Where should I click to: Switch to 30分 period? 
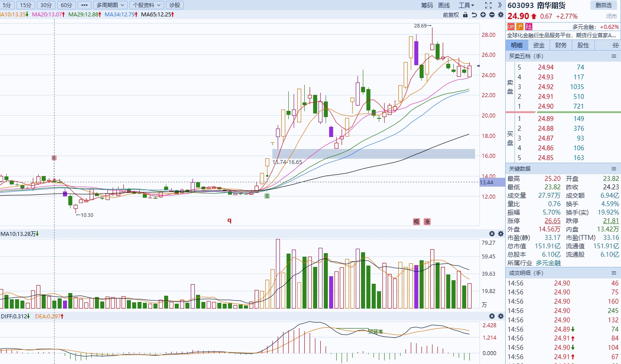point(46,5)
